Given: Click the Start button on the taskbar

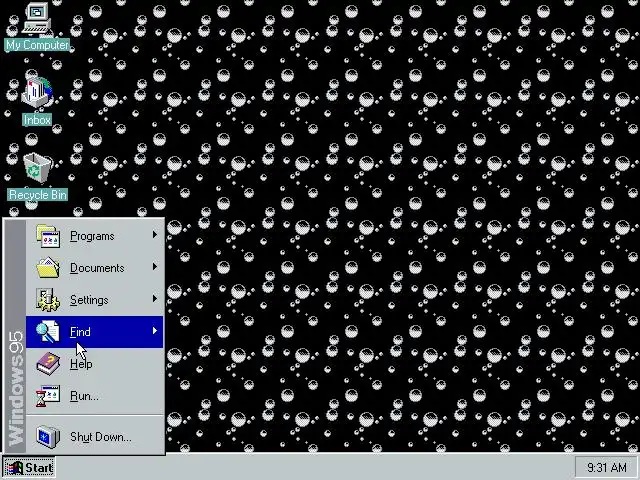Looking at the screenshot, I should click(x=29, y=467).
